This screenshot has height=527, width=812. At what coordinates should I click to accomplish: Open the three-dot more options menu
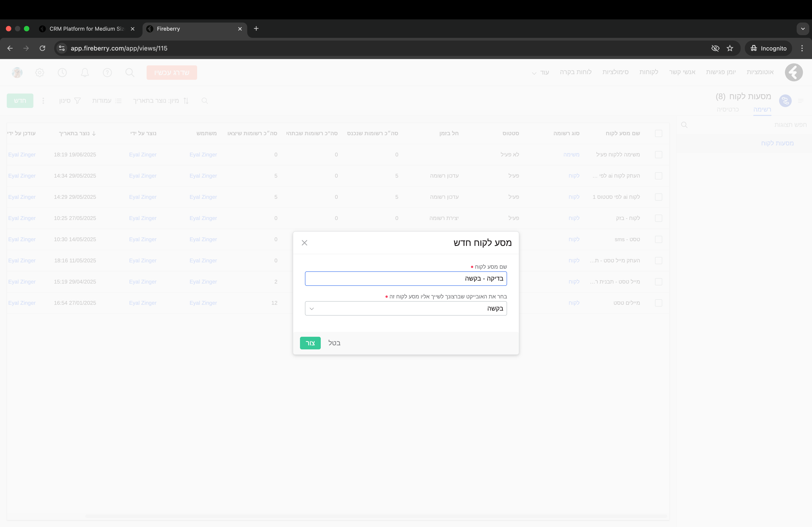(x=43, y=101)
